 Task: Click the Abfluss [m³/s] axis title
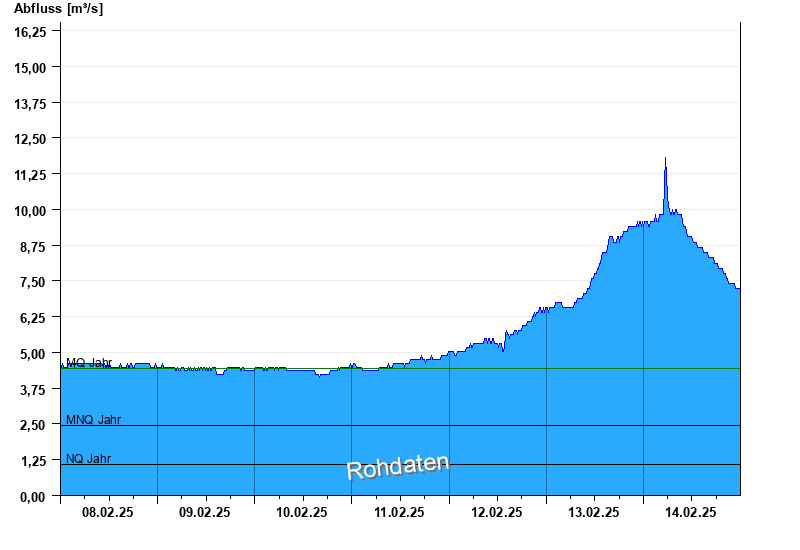pyautogui.click(x=58, y=9)
